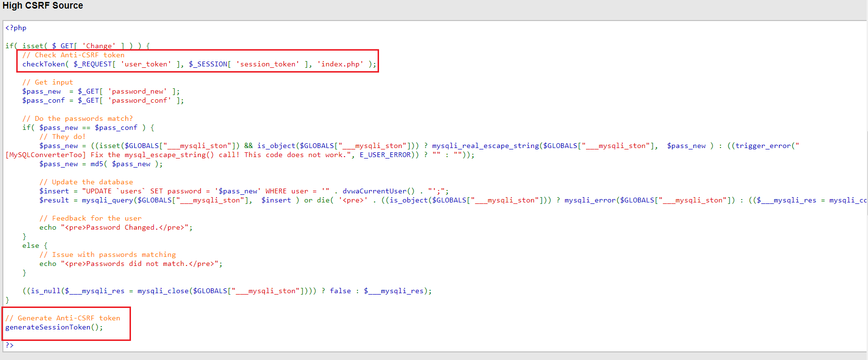Click the 'else {' line
This screenshot has height=360, width=868.
[35, 245]
